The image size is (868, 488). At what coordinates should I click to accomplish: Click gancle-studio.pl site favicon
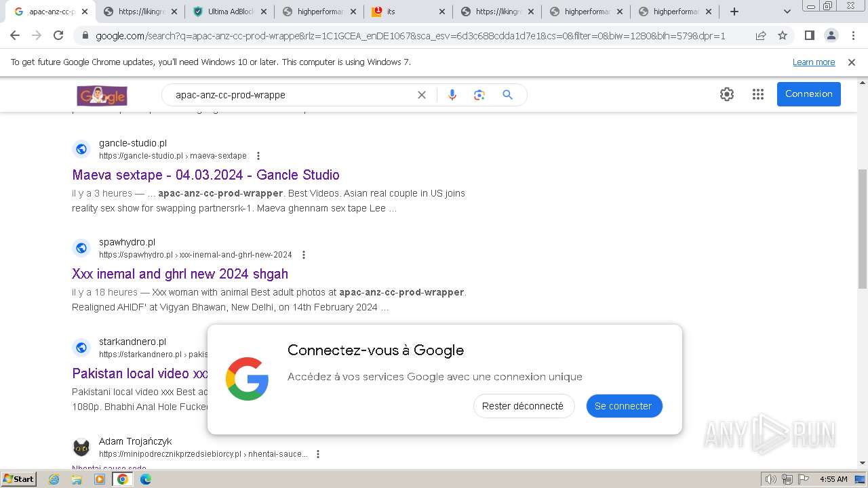click(81, 149)
